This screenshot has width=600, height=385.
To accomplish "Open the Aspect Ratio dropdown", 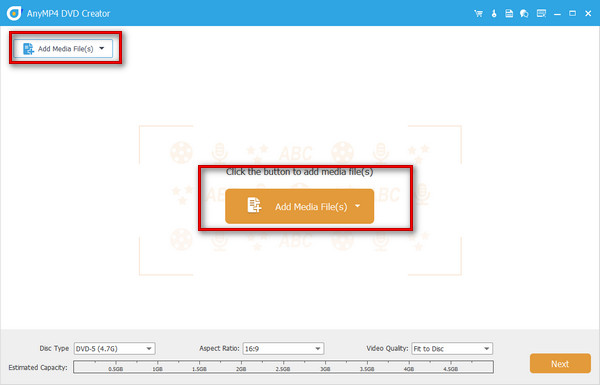I will pyautogui.click(x=283, y=349).
